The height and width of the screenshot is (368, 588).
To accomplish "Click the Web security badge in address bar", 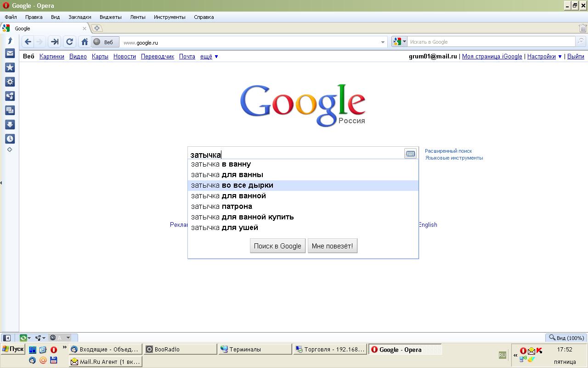I will (105, 42).
